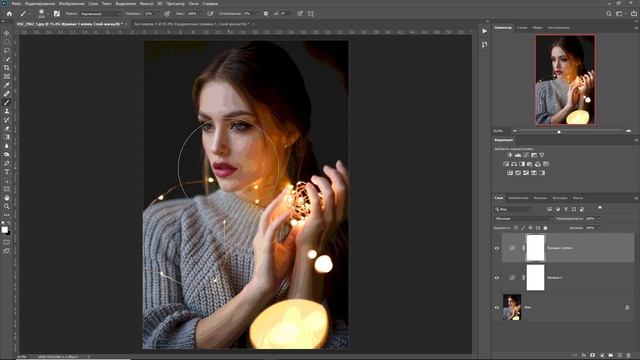Screen dimensions: 640x360
Task: Add an Invert adjustment
Action: coord(510,173)
